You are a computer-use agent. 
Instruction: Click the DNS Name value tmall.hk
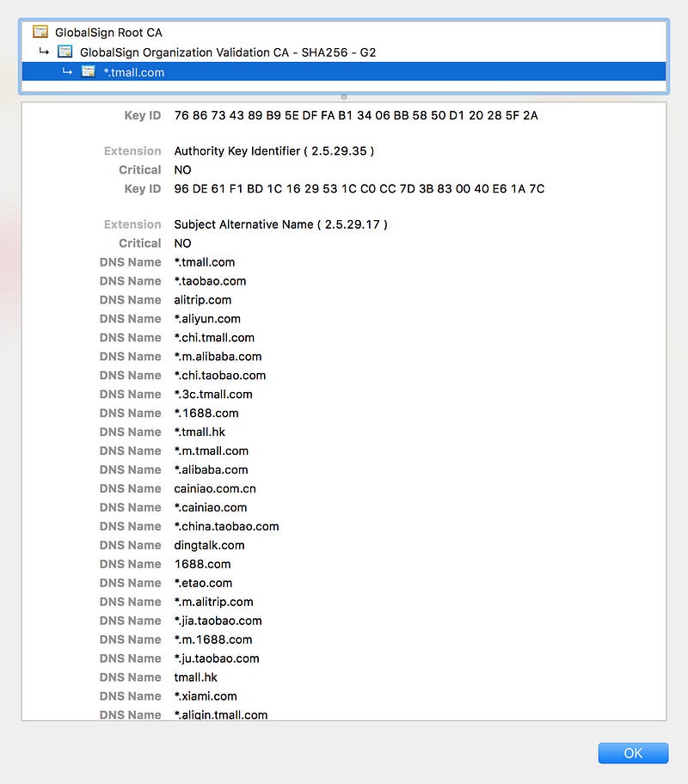[195, 677]
